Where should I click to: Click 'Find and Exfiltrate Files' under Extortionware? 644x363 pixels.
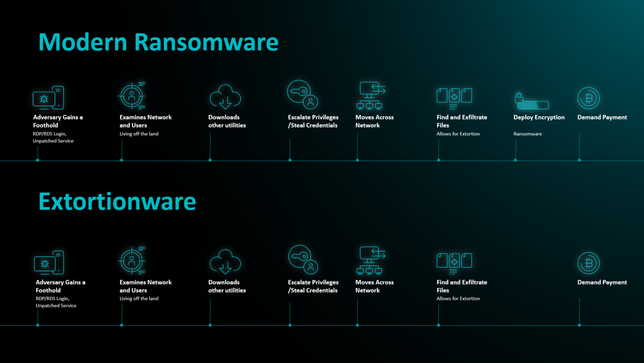(462, 286)
